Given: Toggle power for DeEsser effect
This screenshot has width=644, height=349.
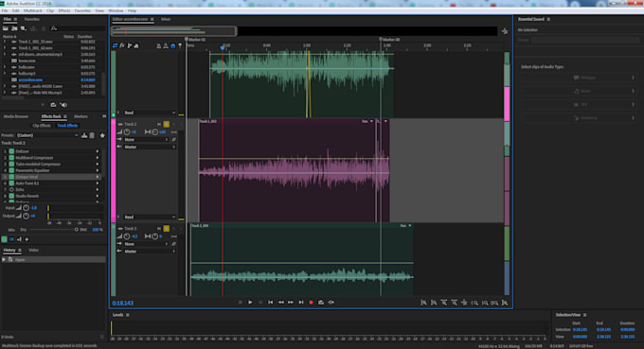Looking at the screenshot, I should coord(11,151).
